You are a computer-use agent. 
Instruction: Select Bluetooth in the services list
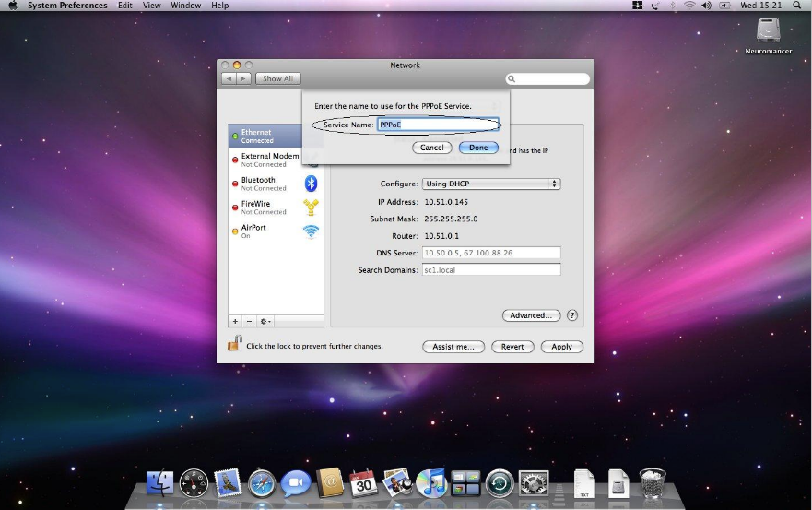[276, 184]
